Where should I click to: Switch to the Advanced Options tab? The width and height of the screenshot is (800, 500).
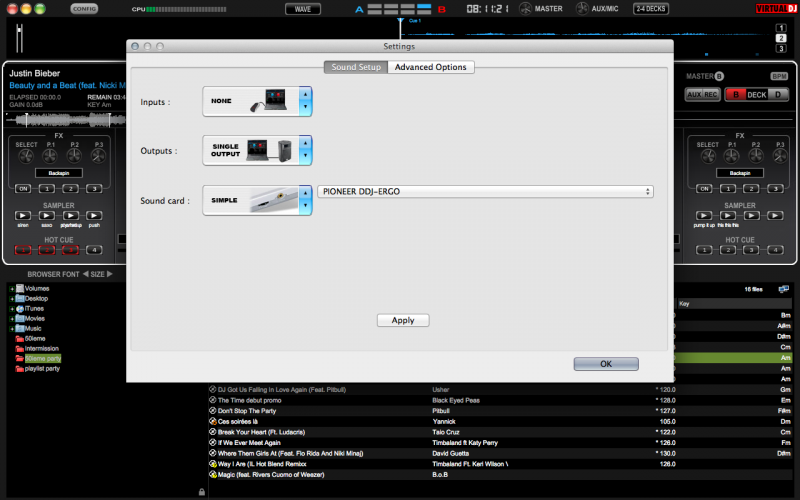point(431,67)
